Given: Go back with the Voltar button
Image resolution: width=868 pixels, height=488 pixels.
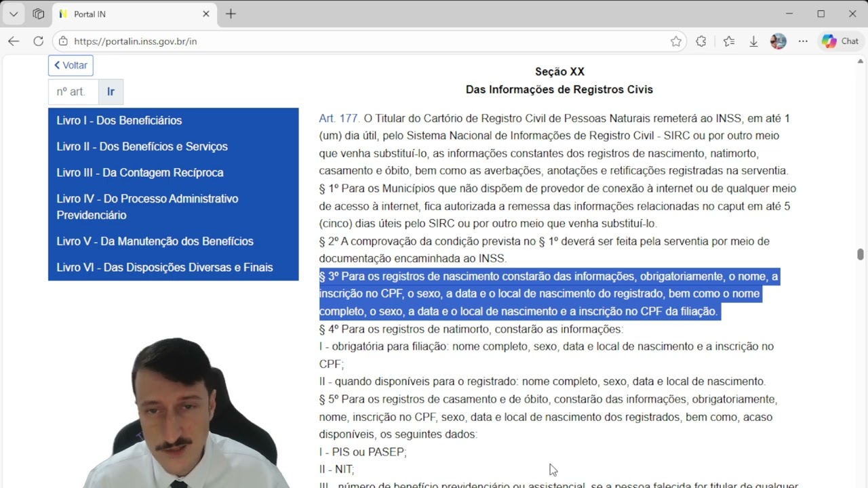Looking at the screenshot, I should tap(71, 66).
